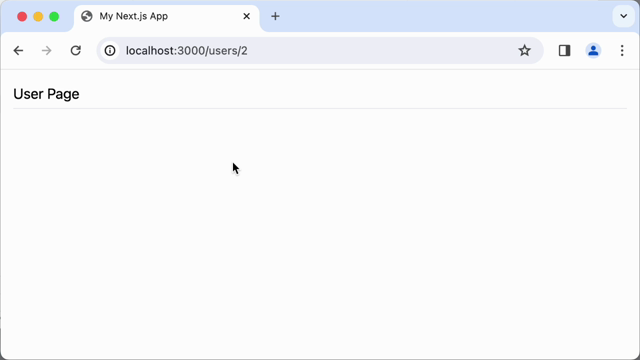The height and width of the screenshot is (360, 640).
Task: Select the My Next.js App tab
Action: (167, 17)
